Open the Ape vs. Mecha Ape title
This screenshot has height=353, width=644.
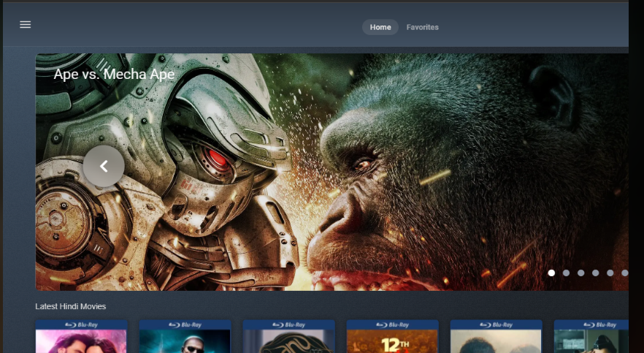pos(114,75)
